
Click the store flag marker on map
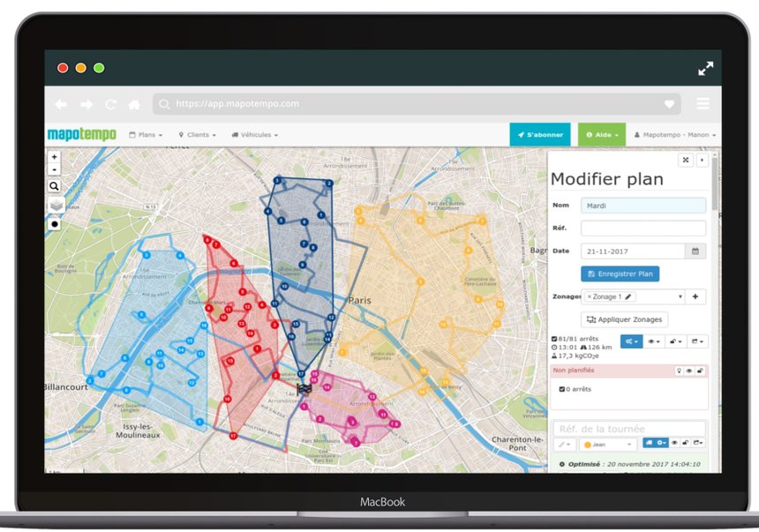tap(304, 389)
